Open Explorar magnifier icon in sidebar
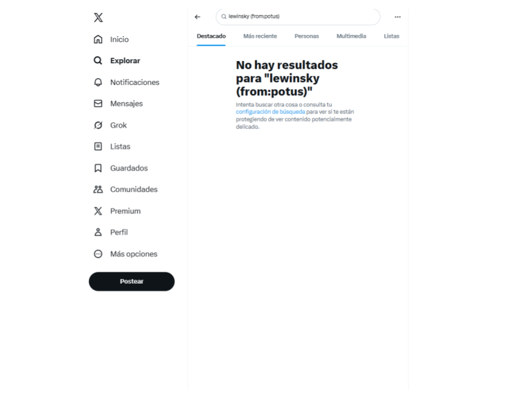532x399 pixels. (98, 61)
